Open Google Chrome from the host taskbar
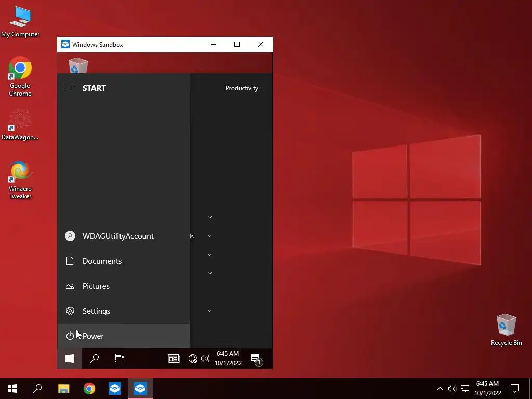The height and width of the screenshot is (399, 532). 89,389
